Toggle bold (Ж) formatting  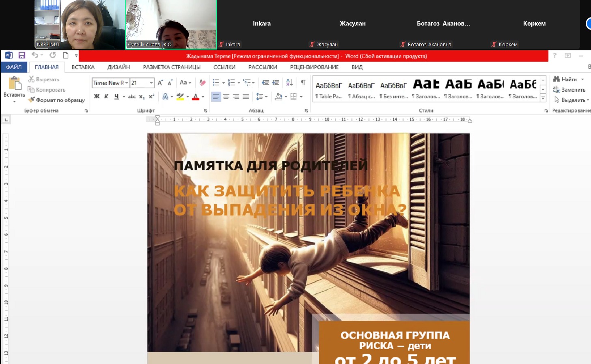pyautogui.click(x=97, y=97)
